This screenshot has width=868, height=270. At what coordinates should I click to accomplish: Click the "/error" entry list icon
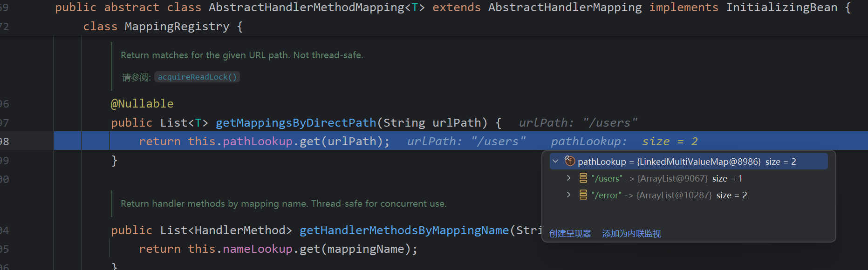pyautogui.click(x=583, y=195)
